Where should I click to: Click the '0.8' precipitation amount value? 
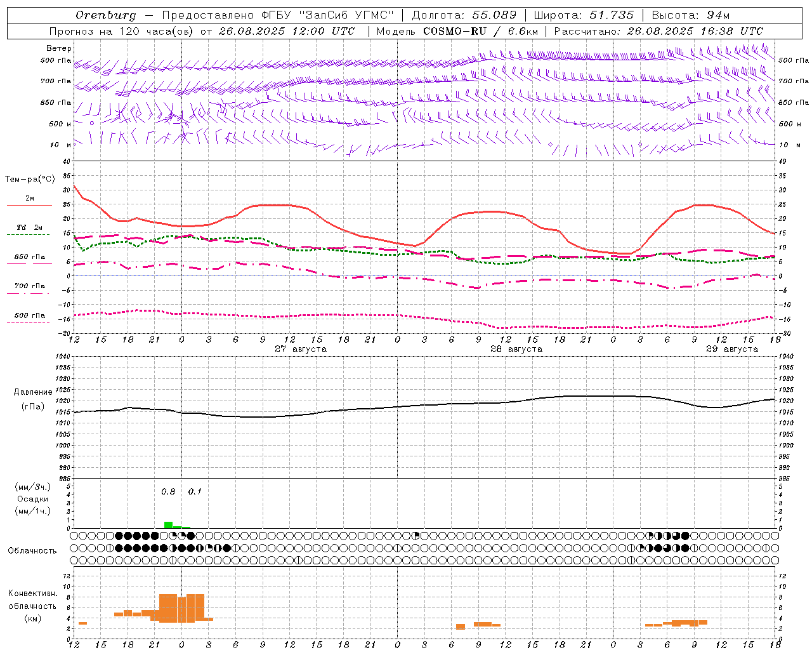pos(168,492)
